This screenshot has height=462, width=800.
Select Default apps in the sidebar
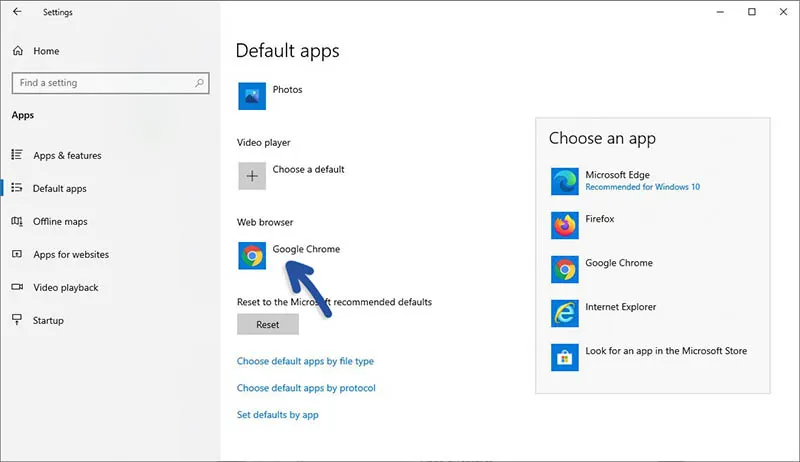click(x=59, y=189)
